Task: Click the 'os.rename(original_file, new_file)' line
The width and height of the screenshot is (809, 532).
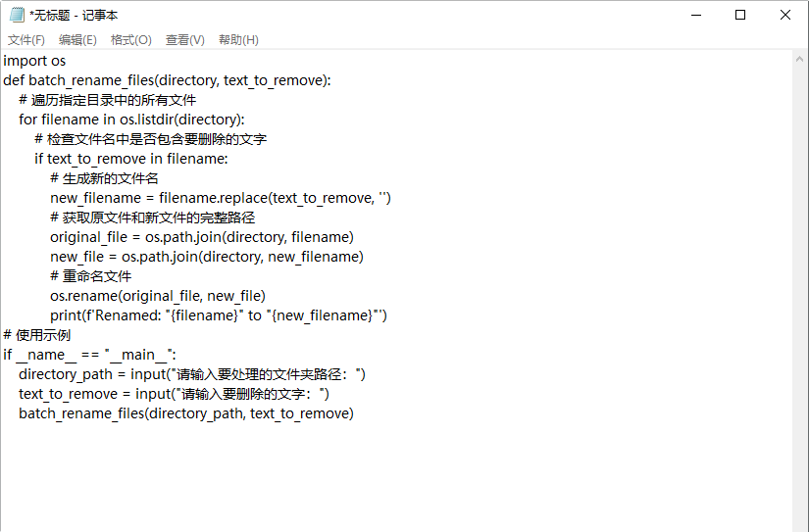Action: click(x=158, y=296)
